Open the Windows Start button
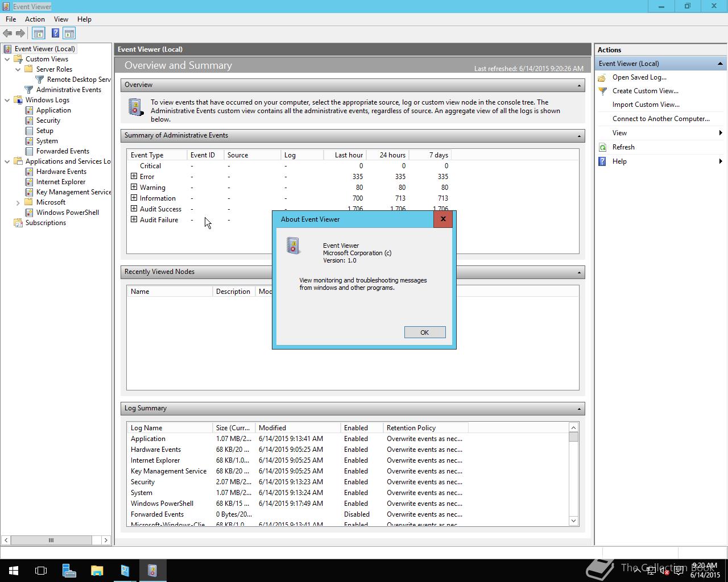728x582 pixels. 14,571
